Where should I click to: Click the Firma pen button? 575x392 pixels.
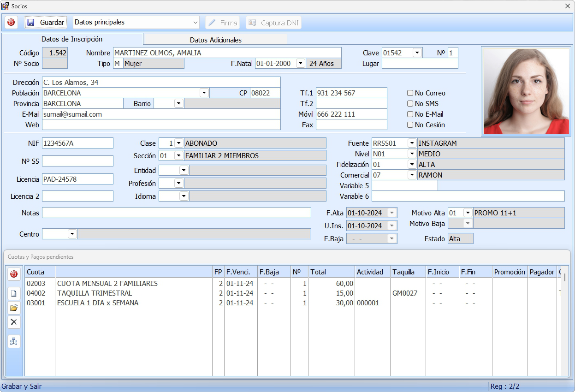(222, 23)
